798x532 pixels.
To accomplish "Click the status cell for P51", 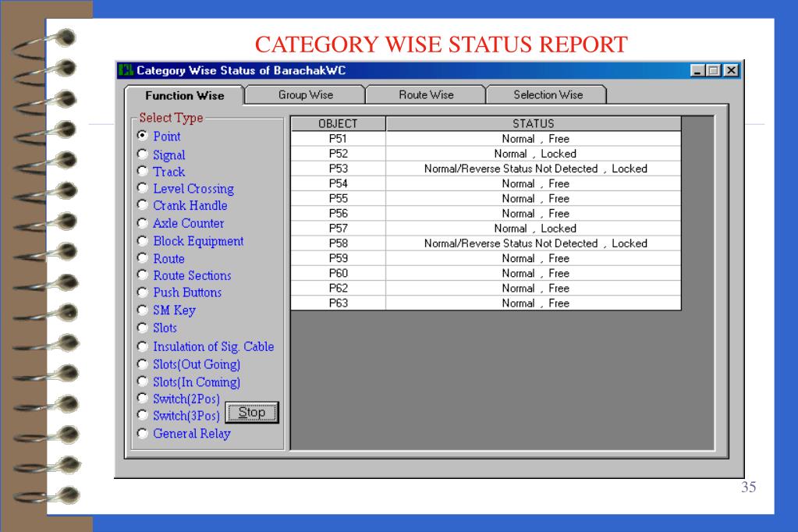I will [x=534, y=139].
